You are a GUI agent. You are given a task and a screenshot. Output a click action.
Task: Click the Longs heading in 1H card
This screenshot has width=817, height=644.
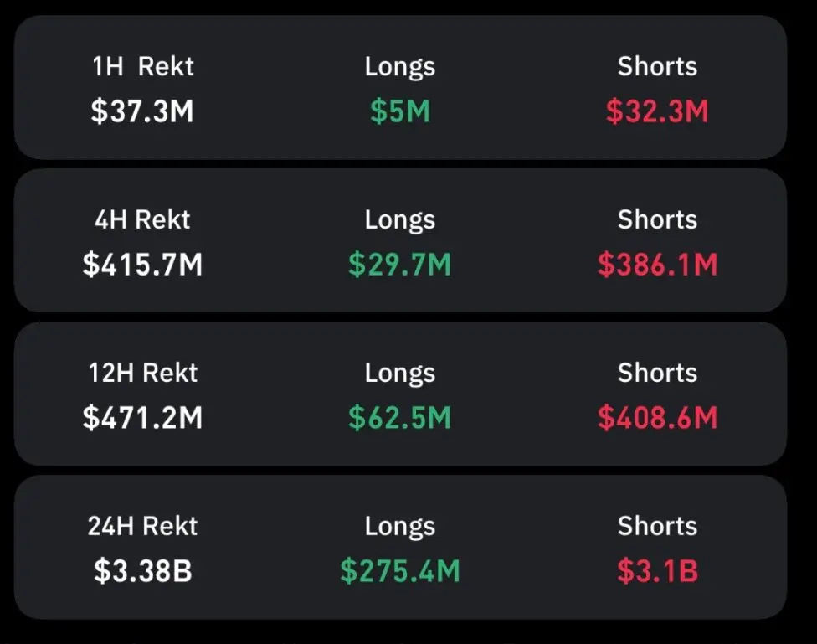point(399,67)
